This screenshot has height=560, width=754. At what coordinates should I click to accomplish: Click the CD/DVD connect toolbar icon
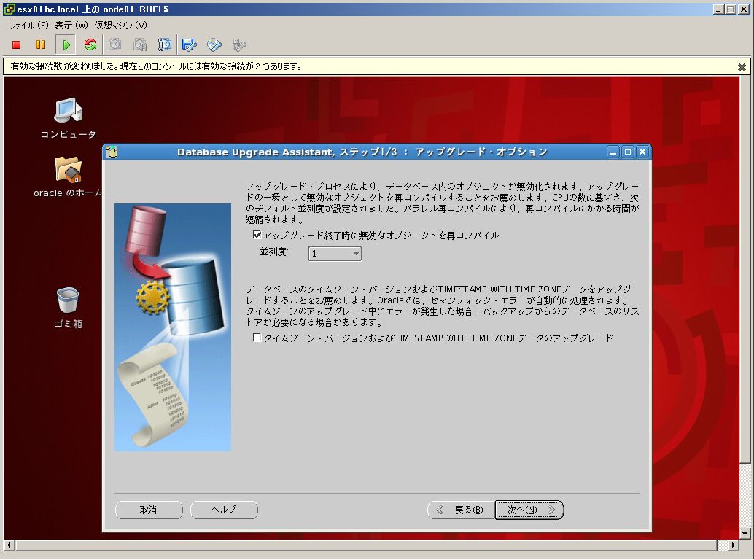point(214,44)
